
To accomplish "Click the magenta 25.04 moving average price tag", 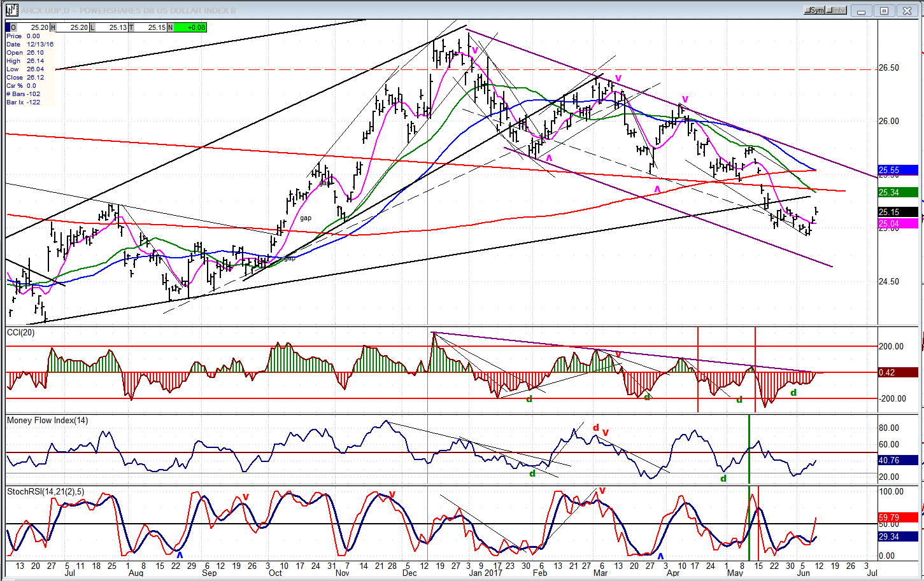I will coord(899,224).
